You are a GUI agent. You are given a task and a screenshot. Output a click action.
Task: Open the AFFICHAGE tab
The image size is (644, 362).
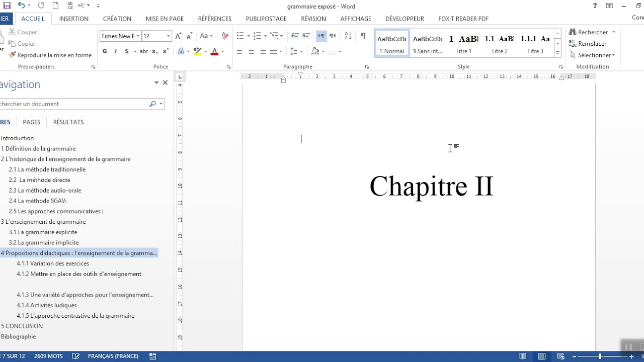click(356, 19)
